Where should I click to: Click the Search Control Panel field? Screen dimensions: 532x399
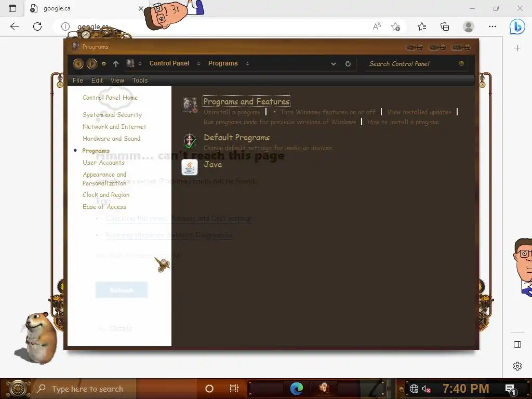click(x=416, y=64)
